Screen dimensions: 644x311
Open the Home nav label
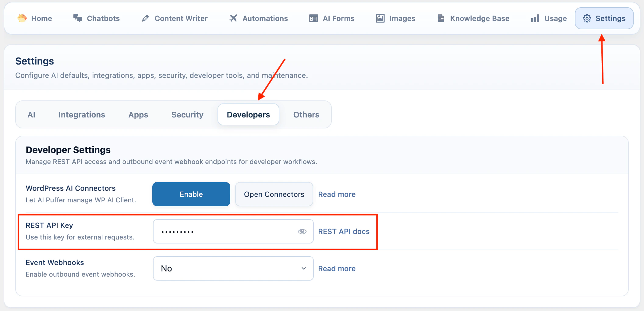pyautogui.click(x=42, y=19)
